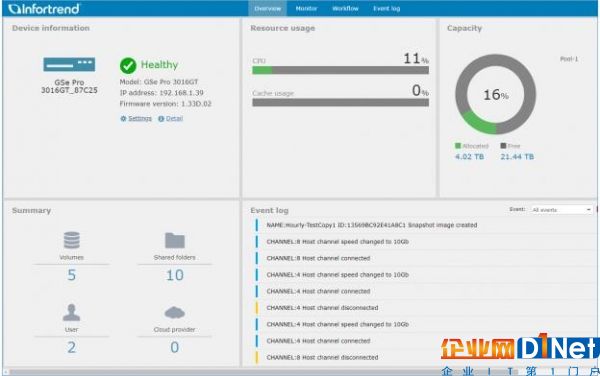Click the Settings gear icon
600x376 pixels.
(x=123, y=119)
